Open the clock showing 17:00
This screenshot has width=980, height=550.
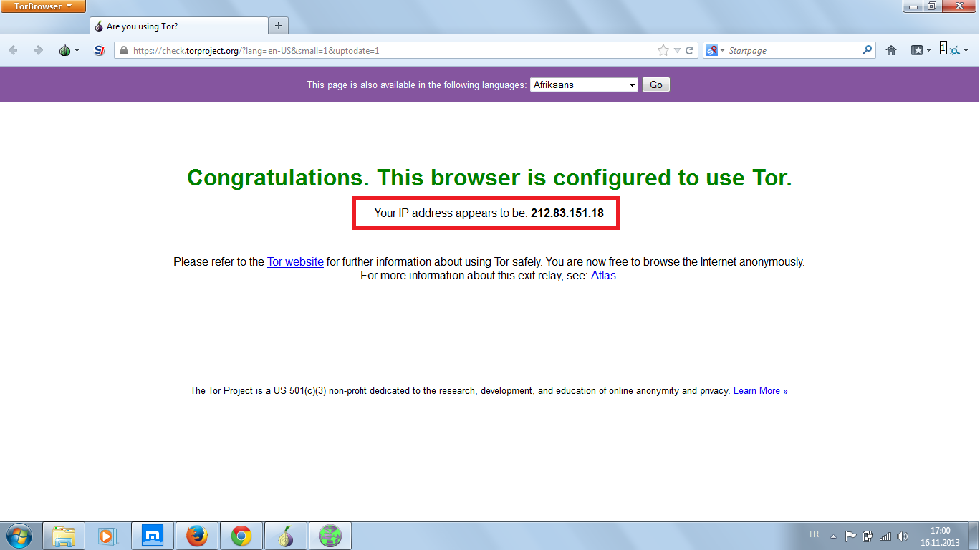point(940,536)
